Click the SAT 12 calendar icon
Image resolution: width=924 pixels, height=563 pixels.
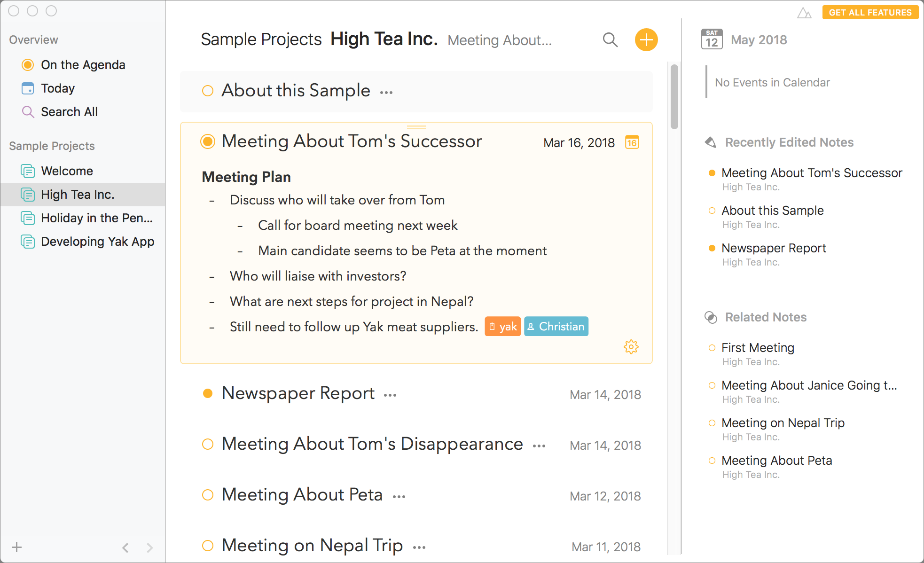tap(712, 39)
